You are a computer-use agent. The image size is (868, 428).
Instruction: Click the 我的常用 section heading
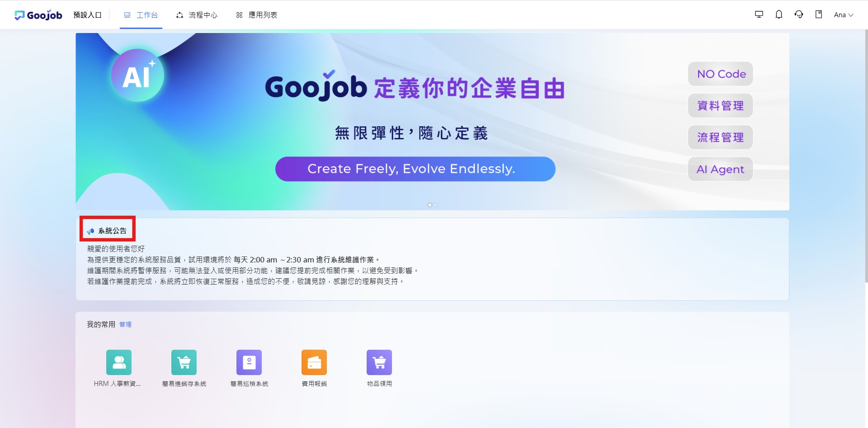tap(101, 324)
